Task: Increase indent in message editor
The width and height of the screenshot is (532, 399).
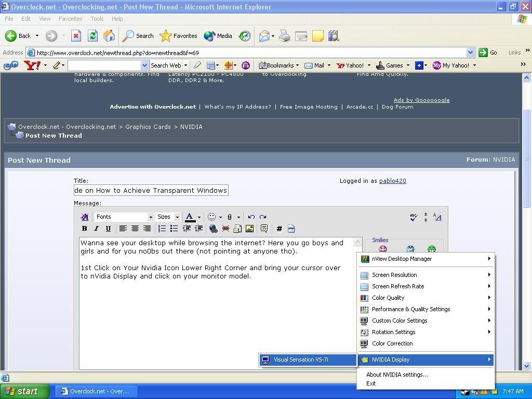Action: [198, 229]
